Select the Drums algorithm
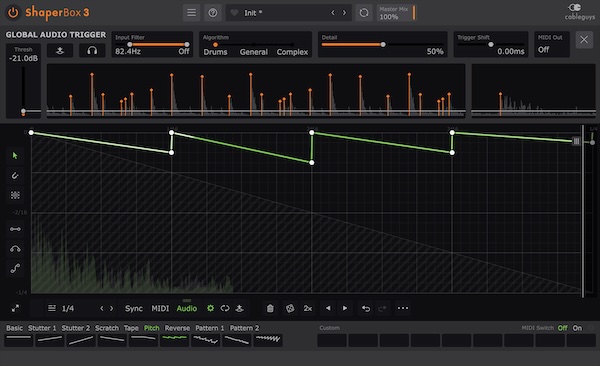 (x=215, y=52)
